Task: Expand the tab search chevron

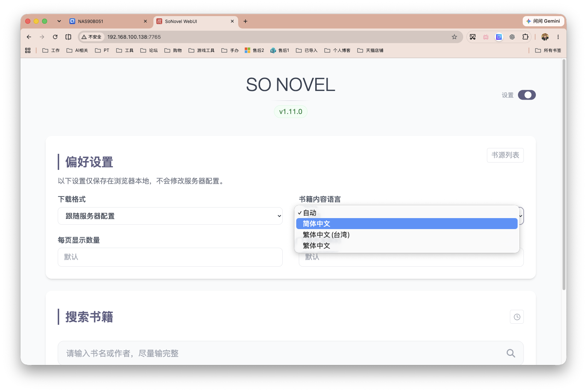Action: point(59,21)
